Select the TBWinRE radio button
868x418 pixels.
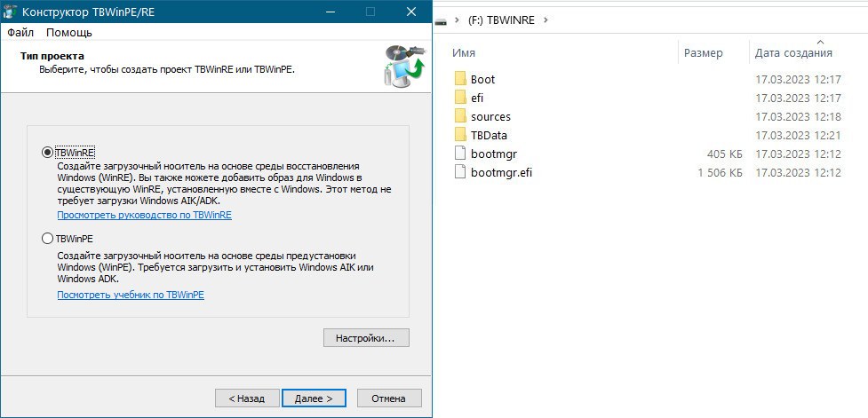[48, 152]
